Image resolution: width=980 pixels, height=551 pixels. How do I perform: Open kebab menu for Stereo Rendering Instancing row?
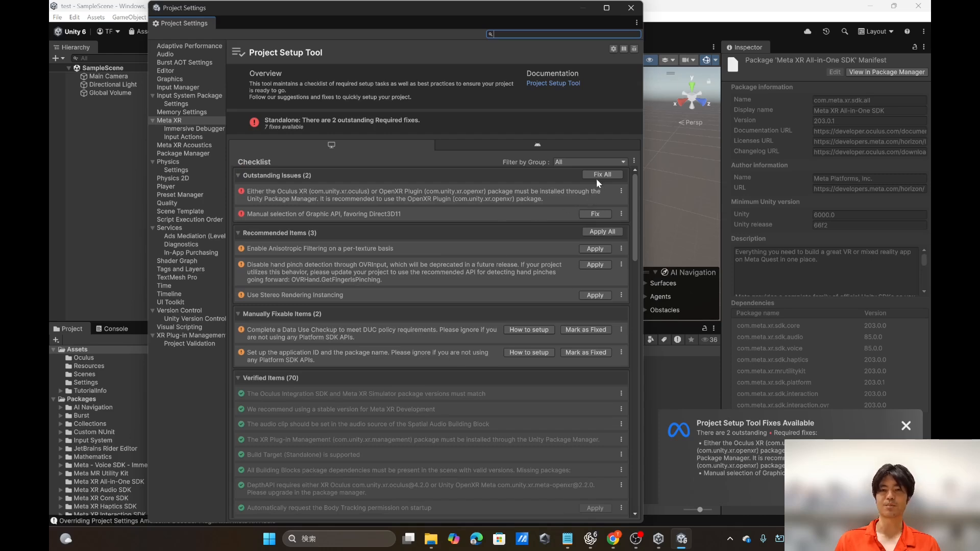click(621, 295)
